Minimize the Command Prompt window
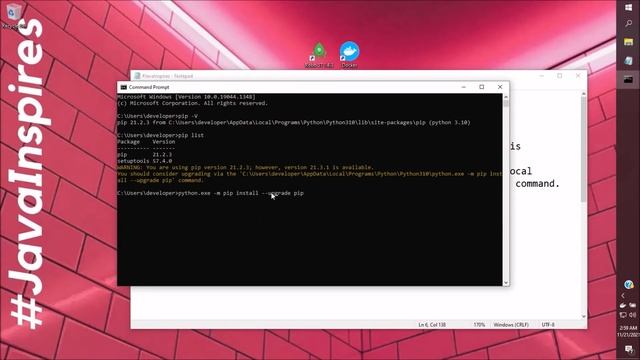This screenshot has width=640, height=360. point(463,87)
